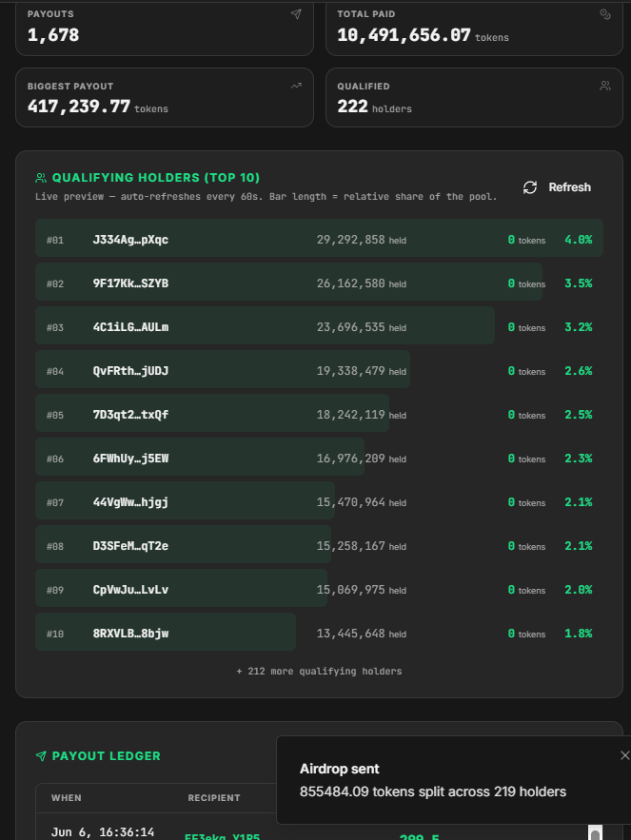Click the Qualified 222 holders value
The height and width of the screenshot is (840, 631).
coord(374,107)
